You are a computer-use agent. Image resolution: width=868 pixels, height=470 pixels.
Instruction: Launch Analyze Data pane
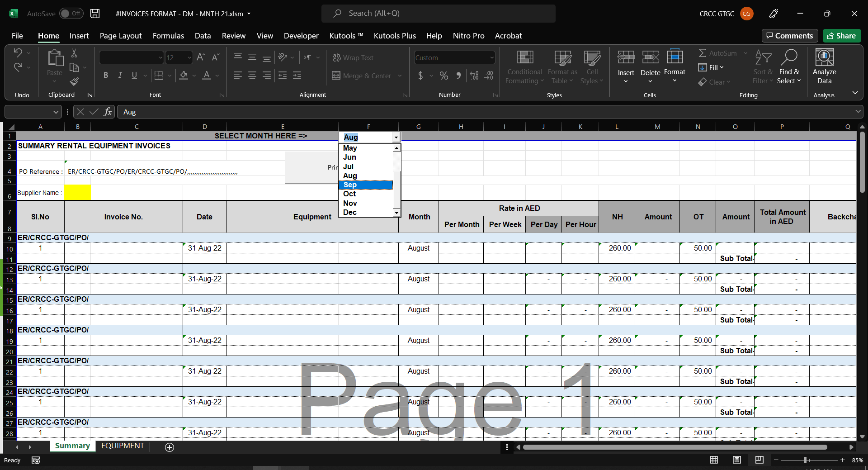(824, 68)
